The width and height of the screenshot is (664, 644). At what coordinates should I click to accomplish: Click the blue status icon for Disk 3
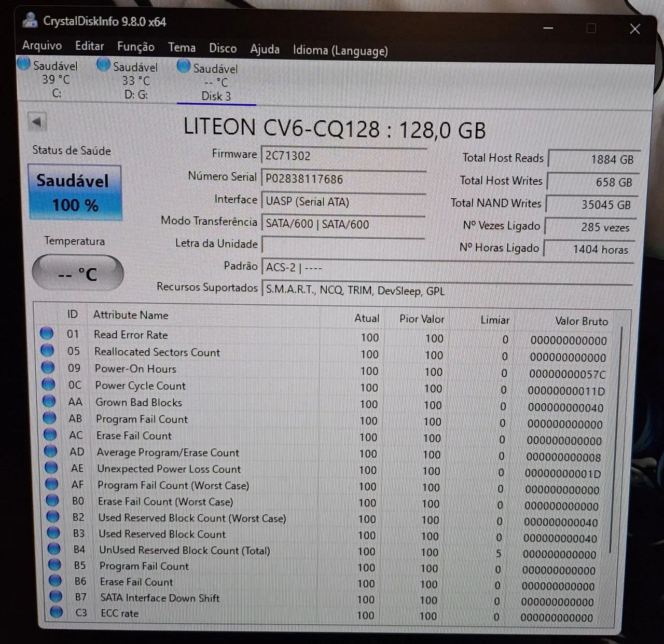[183, 66]
